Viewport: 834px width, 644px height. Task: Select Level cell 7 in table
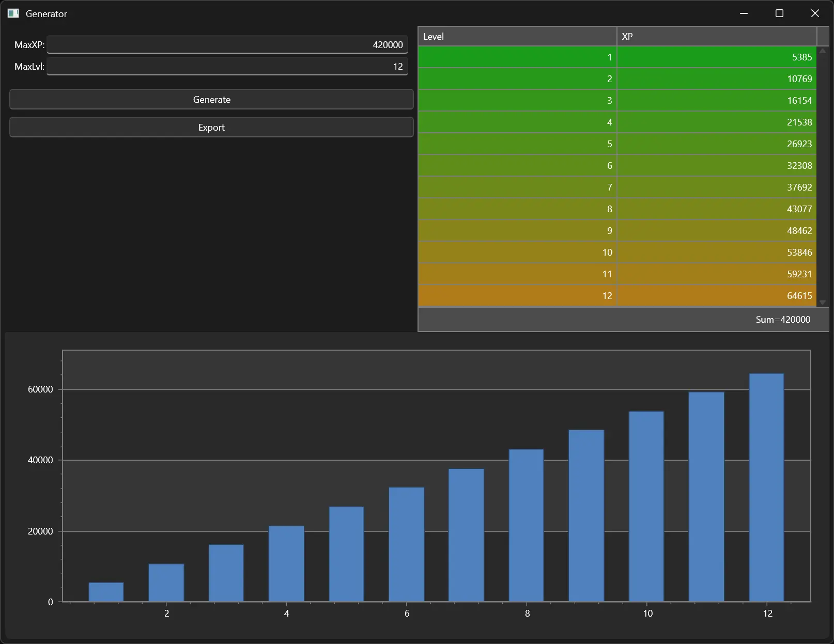coord(517,187)
